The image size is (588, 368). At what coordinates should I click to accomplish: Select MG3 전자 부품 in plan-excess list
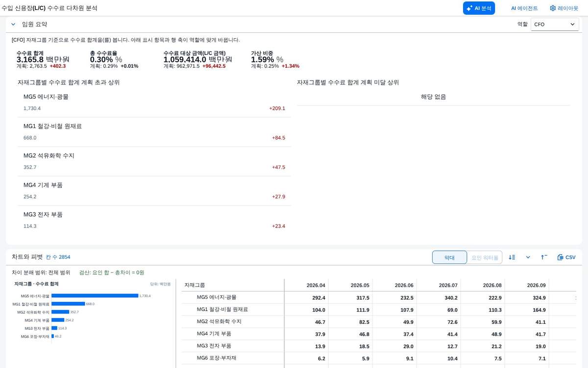154,220
